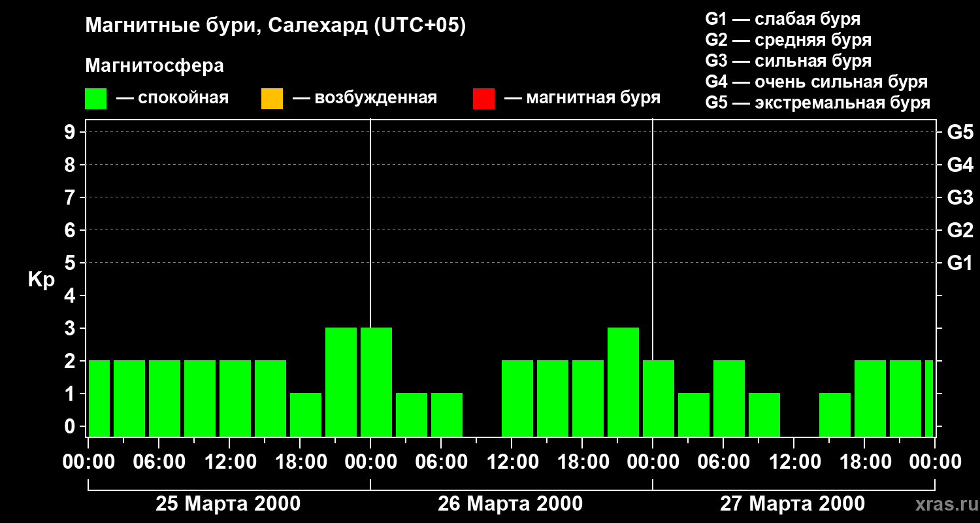
Task: Click the '00:00' label starting 26 March
Action: [370, 462]
